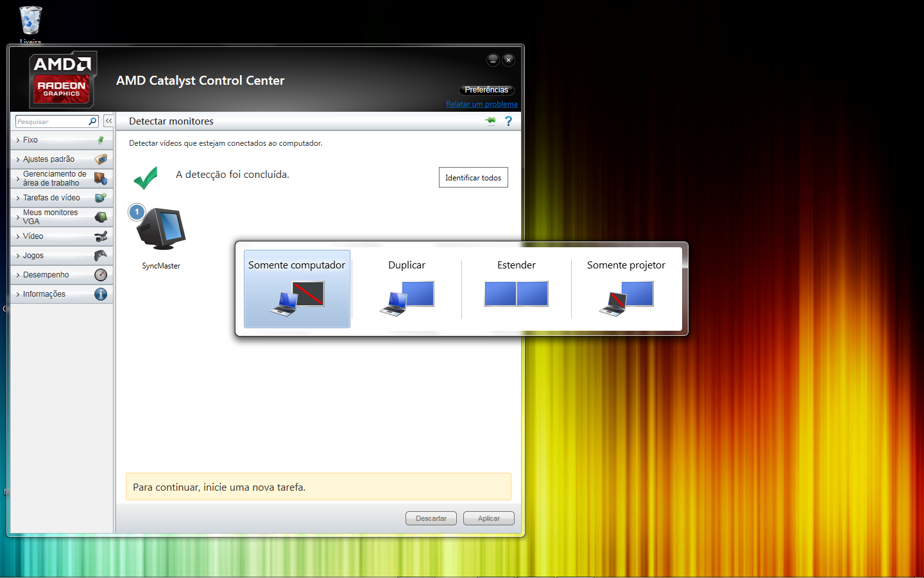Select the SyncMaster monitor icon
The height and width of the screenshot is (578, 924).
point(160,229)
